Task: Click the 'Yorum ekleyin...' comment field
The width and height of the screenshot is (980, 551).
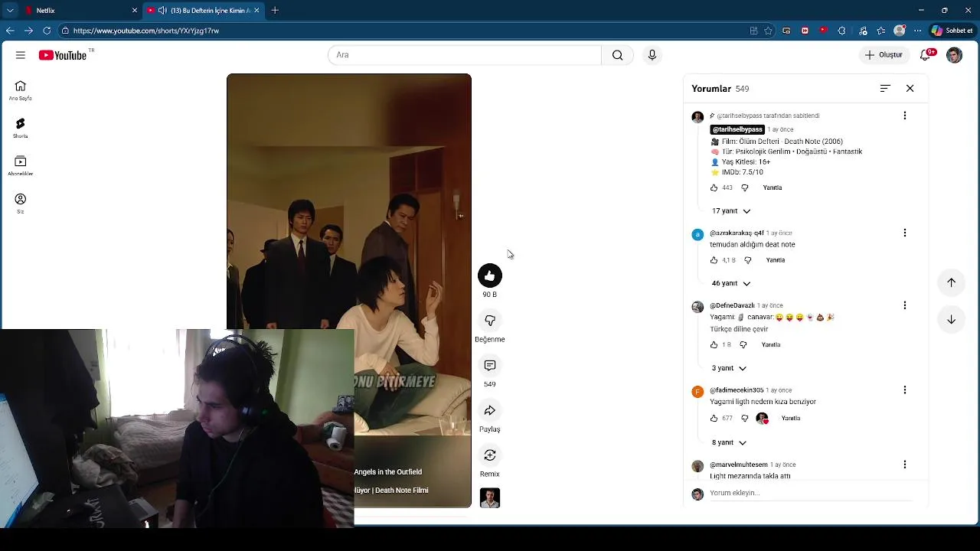Action: (x=811, y=494)
